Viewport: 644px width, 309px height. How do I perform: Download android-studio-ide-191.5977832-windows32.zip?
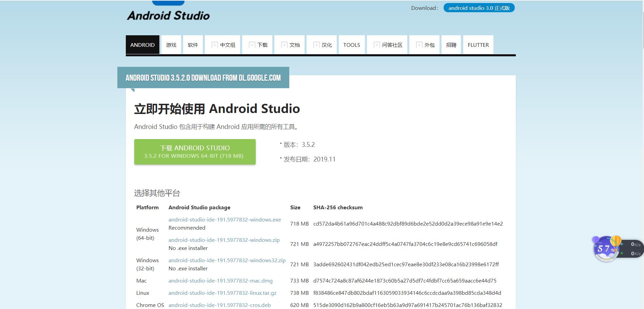227,260
